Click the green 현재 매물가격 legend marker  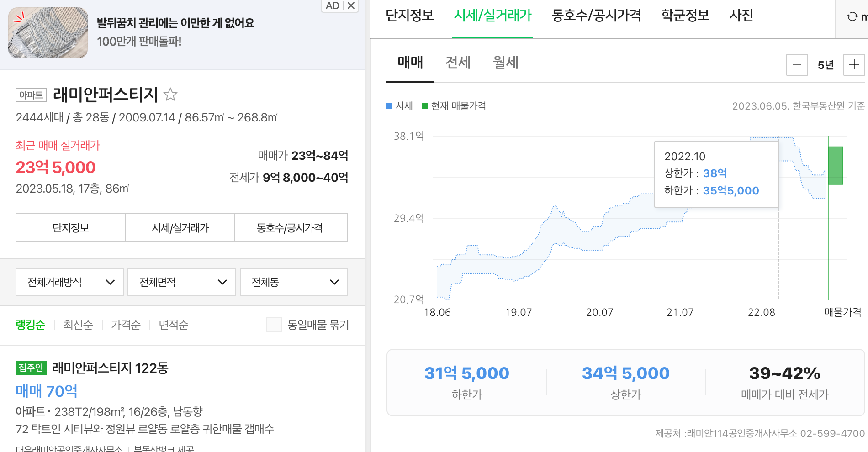(x=425, y=106)
